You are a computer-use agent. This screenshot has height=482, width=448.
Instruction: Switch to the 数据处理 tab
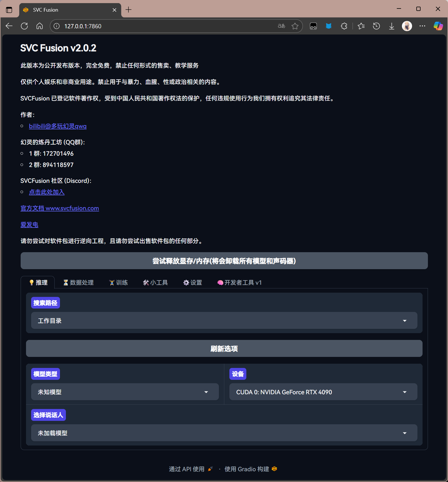pyautogui.click(x=78, y=282)
